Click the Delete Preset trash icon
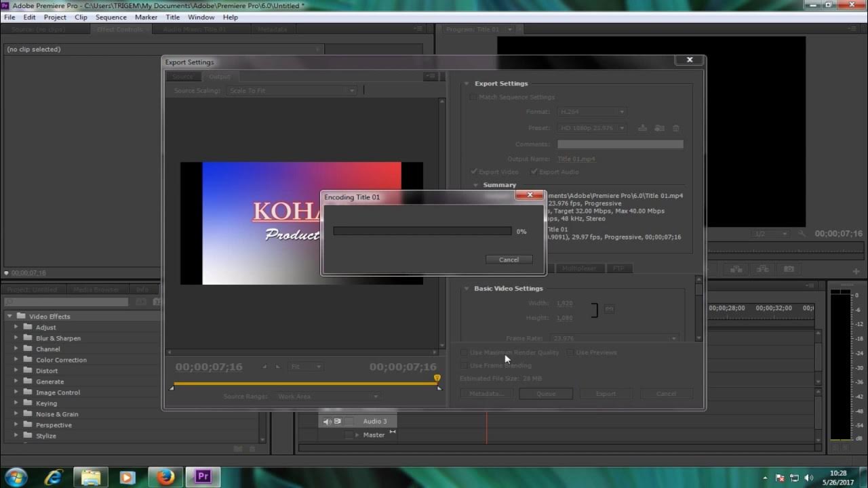The width and height of the screenshot is (868, 488). 675,128
